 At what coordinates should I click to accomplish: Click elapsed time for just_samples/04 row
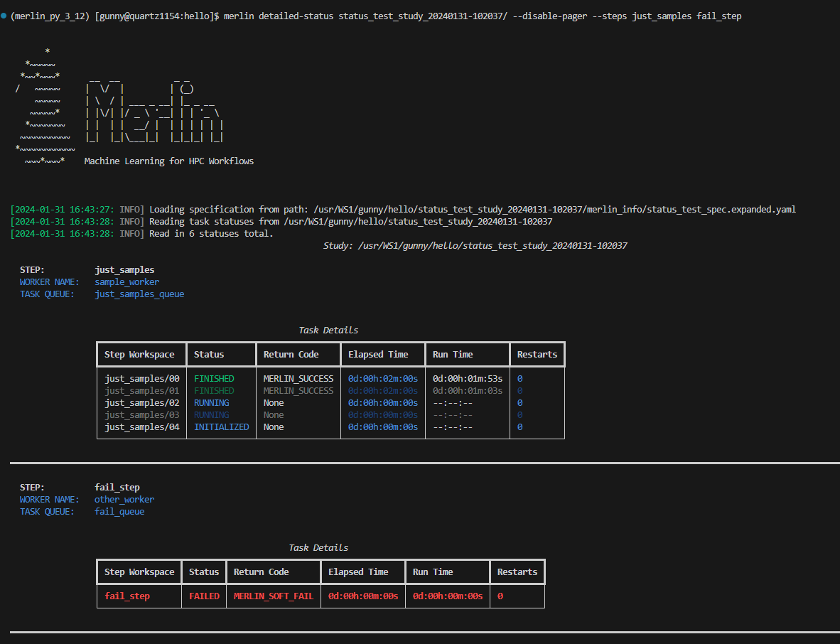point(383,427)
